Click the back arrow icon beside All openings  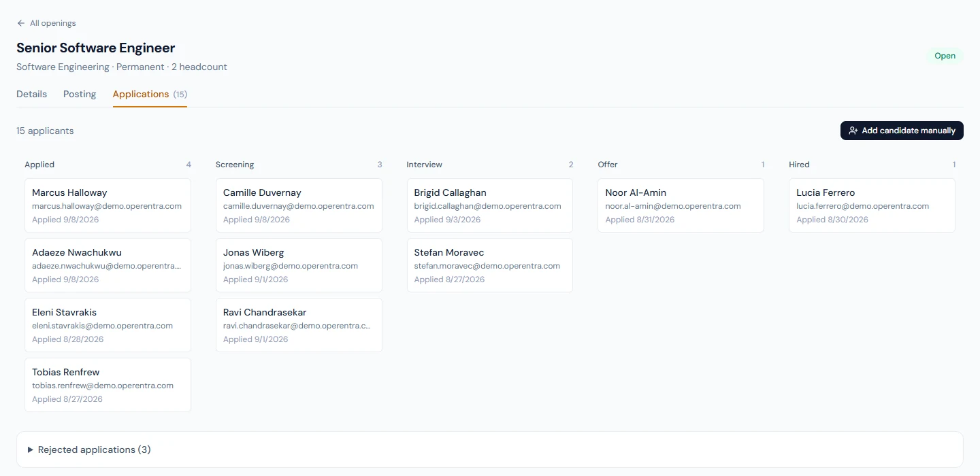pos(21,23)
